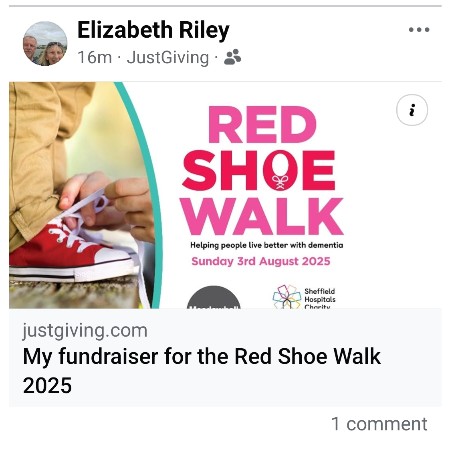Open the 1 comment link
Screen dimensions: 450x450
pyautogui.click(x=379, y=424)
